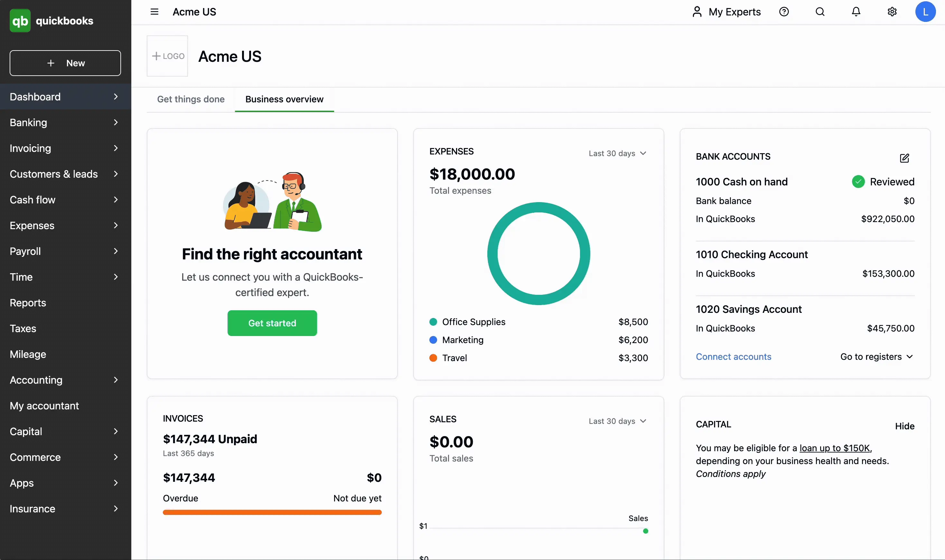Select the Business overview tab

tap(284, 99)
